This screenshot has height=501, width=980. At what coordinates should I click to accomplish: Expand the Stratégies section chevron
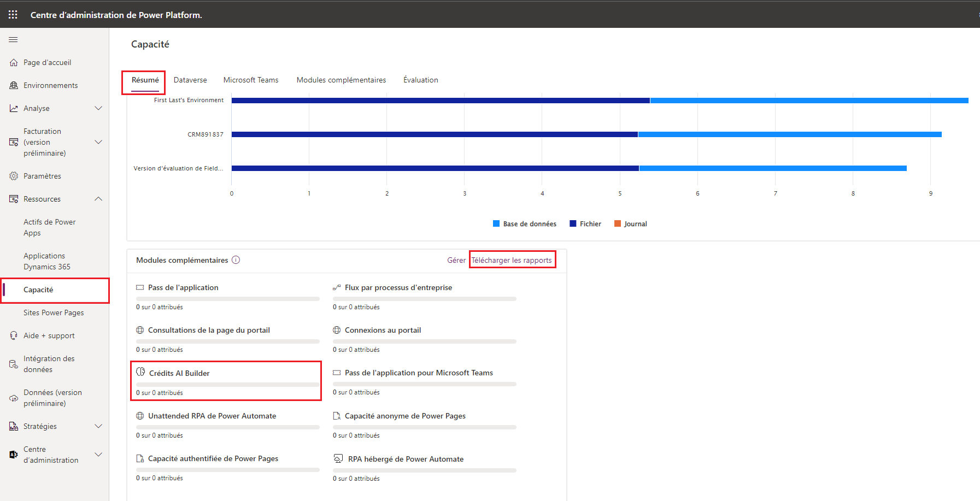(x=98, y=426)
